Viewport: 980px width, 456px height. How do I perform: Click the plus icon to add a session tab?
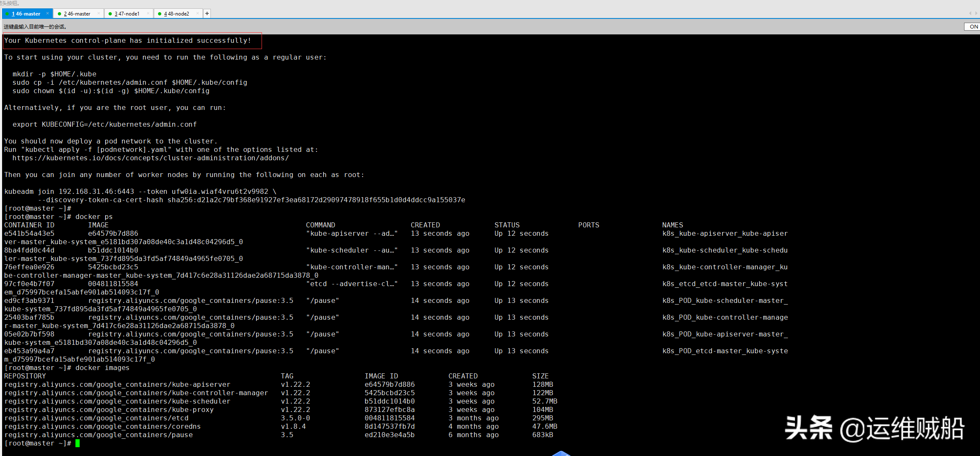click(x=207, y=13)
